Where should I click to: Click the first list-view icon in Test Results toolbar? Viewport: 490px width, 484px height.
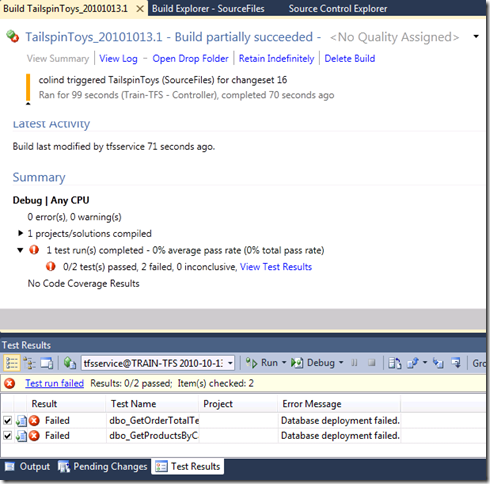(x=12, y=363)
